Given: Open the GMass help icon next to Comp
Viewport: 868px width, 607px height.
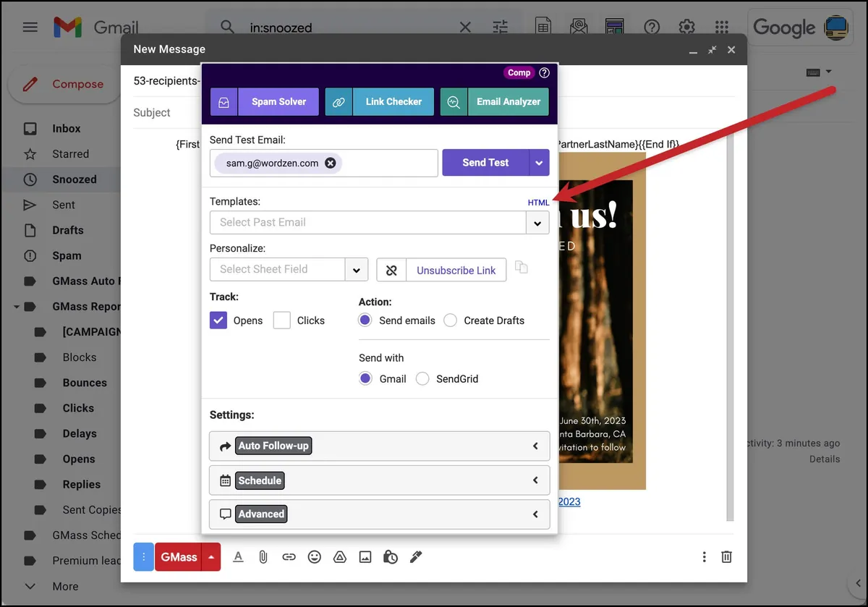Looking at the screenshot, I should point(545,72).
